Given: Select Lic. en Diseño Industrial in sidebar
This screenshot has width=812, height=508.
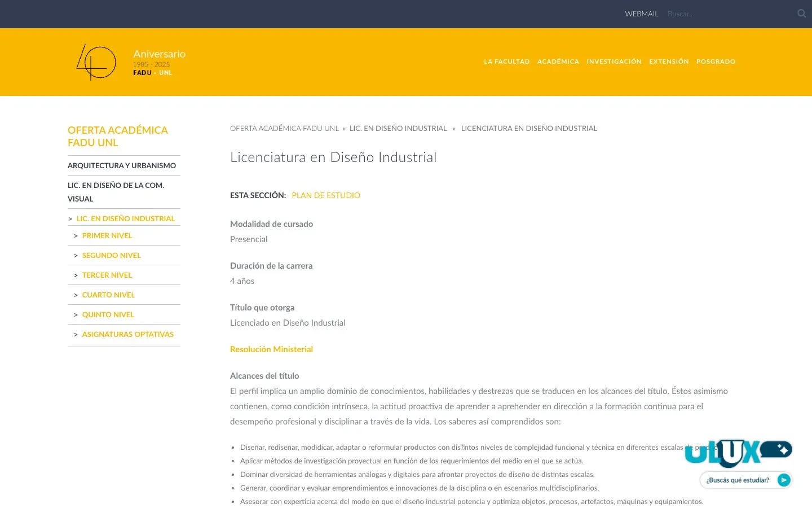Looking at the screenshot, I should point(126,218).
